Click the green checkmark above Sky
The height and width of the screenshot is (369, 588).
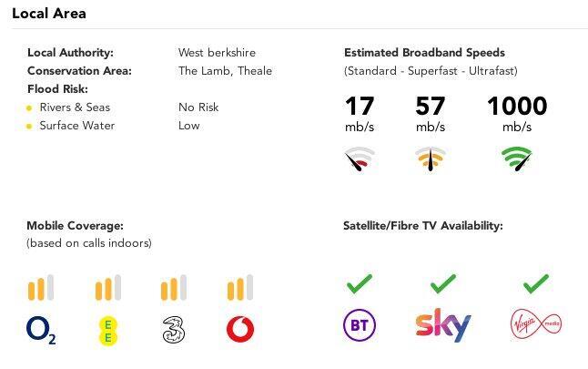tap(443, 284)
